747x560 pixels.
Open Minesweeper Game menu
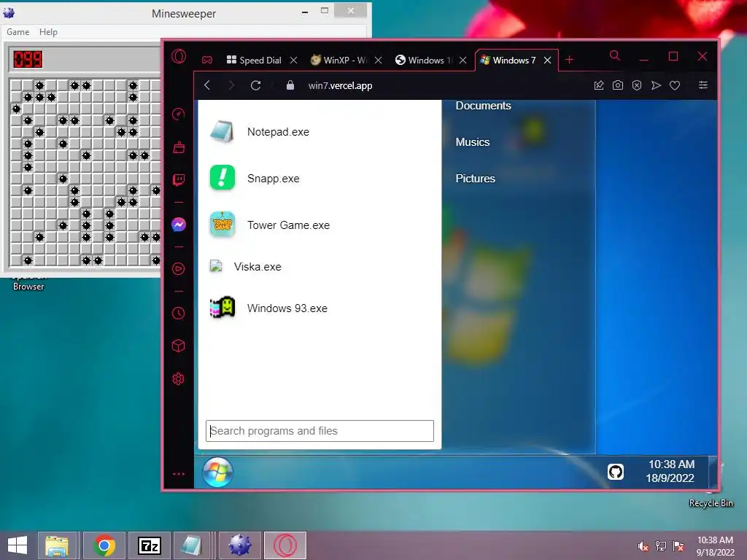18,32
